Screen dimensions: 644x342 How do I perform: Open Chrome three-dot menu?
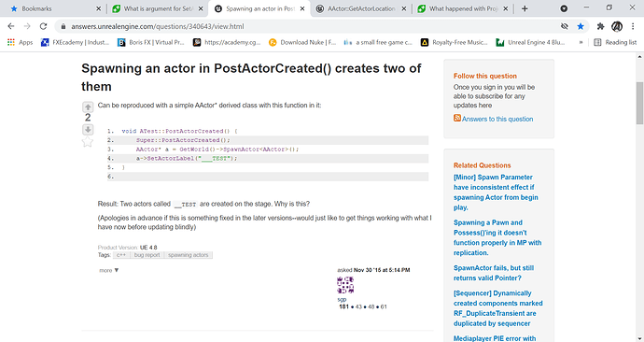click(x=633, y=26)
